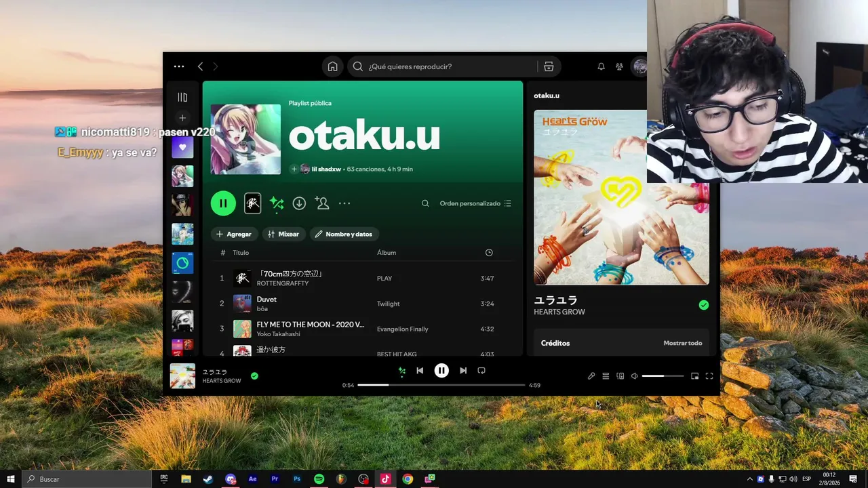Download the otaku.u playlist
868x488 pixels.
click(299, 203)
